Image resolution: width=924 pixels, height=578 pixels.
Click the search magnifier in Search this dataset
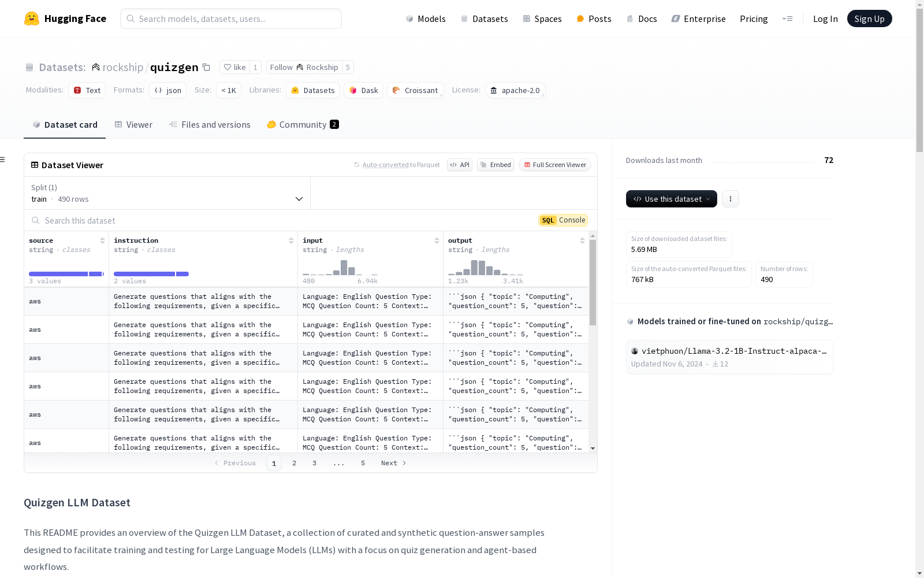click(x=36, y=220)
